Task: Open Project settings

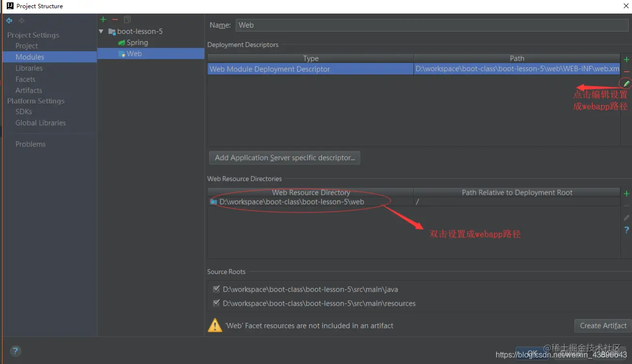Action: click(x=27, y=46)
